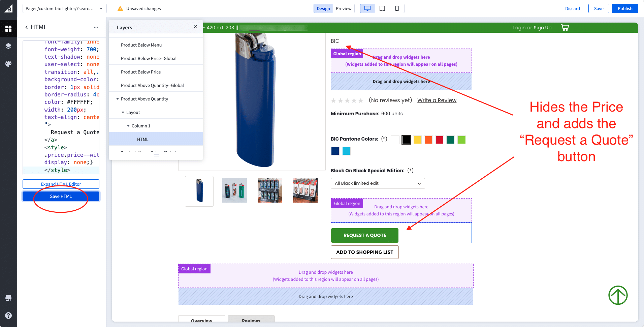This screenshot has width=644, height=327.
Task: Select the single blue lighter thumbnail
Action: pyautogui.click(x=199, y=191)
